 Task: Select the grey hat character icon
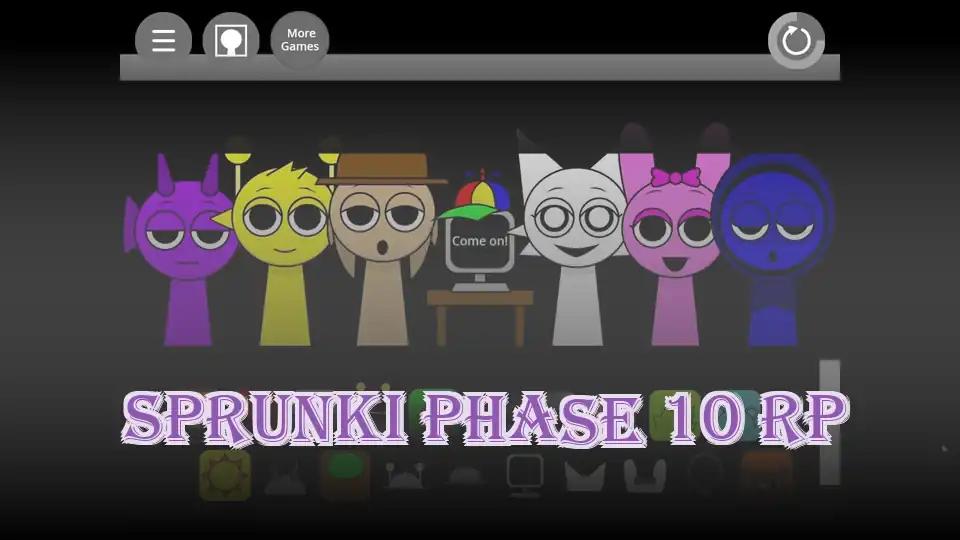[465, 475]
